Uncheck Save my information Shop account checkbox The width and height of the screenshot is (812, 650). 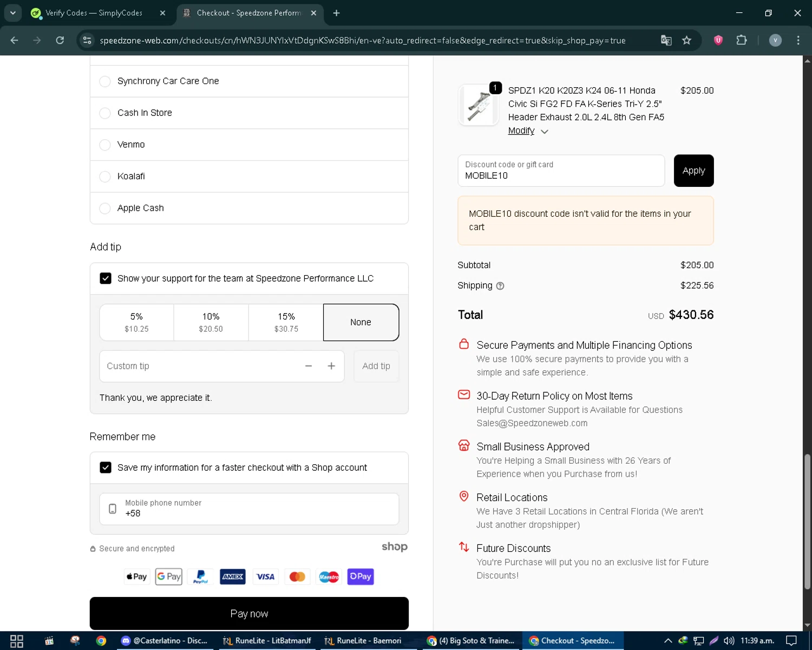tap(106, 467)
